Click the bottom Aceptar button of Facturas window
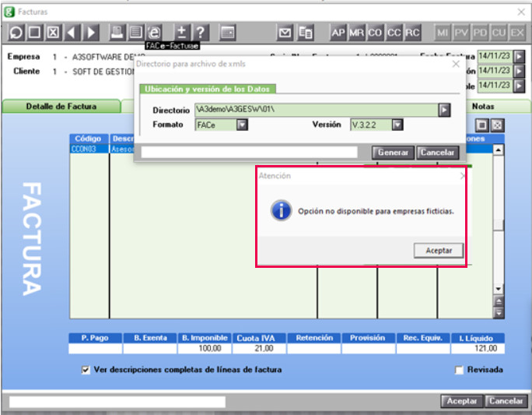 (x=462, y=401)
